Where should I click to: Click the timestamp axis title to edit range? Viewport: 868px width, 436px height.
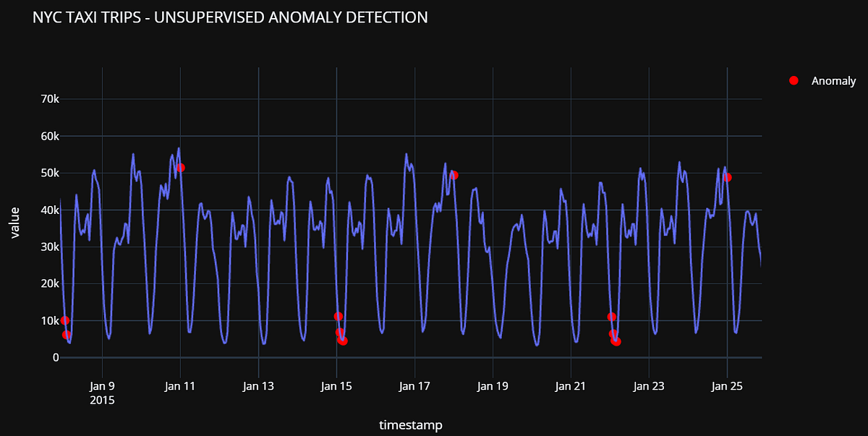coord(412,425)
